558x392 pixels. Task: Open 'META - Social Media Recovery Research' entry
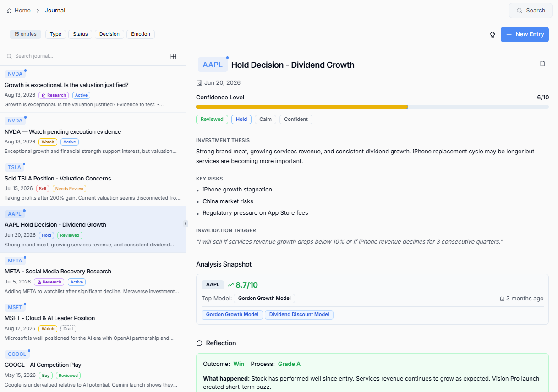coord(93,276)
